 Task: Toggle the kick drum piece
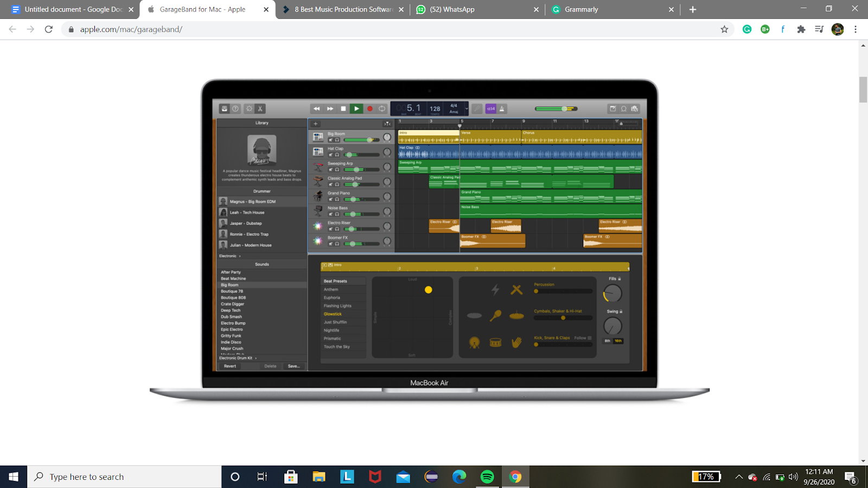point(475,342)
